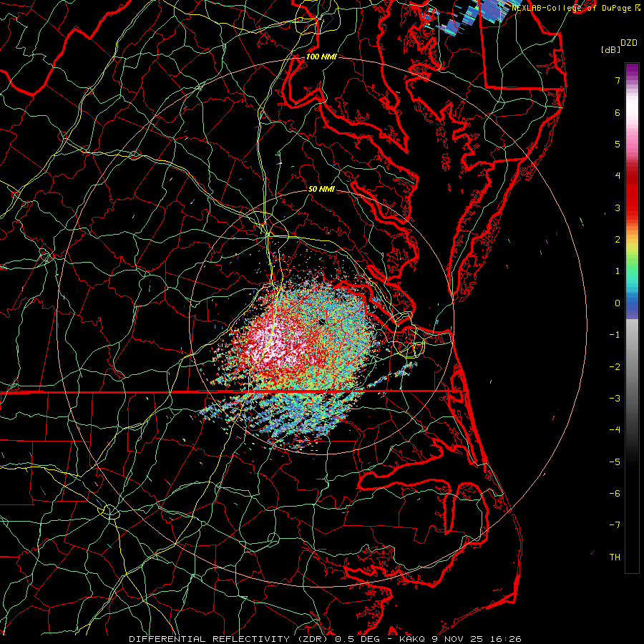The image size is (644, 644).
Task: Click the 5 value on the color scale
Action: pyautogui.click(x=618, y=144)
